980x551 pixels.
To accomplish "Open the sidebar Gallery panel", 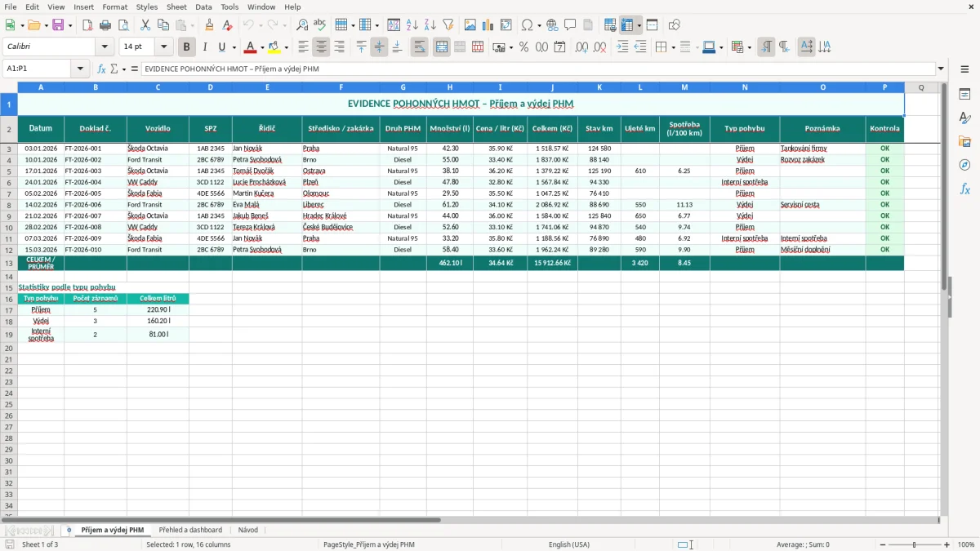I will (x=964, y=141).
